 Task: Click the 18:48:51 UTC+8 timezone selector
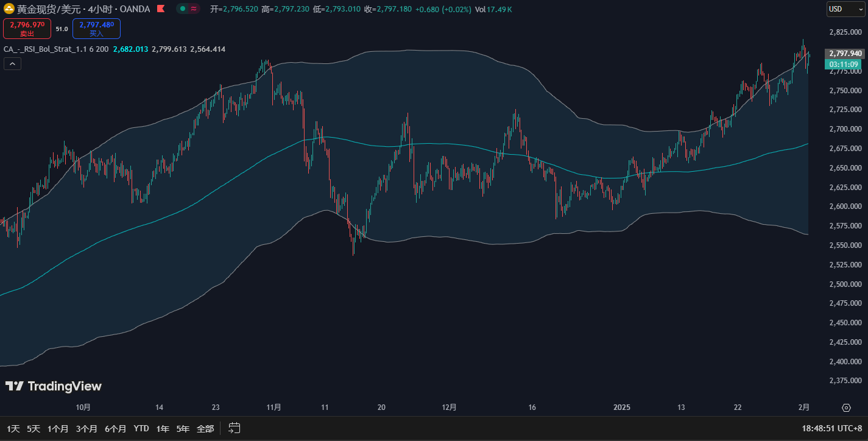coord(831,429)
